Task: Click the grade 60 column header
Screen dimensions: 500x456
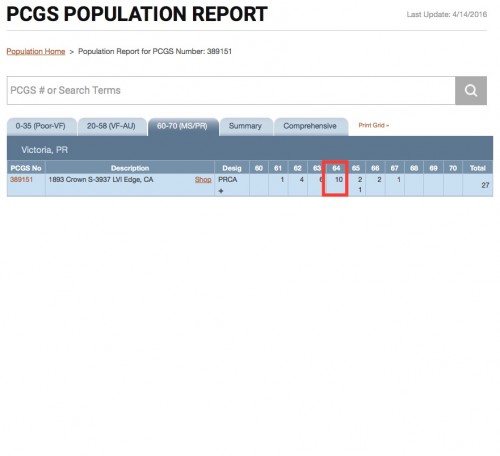Action: (259, 168)
